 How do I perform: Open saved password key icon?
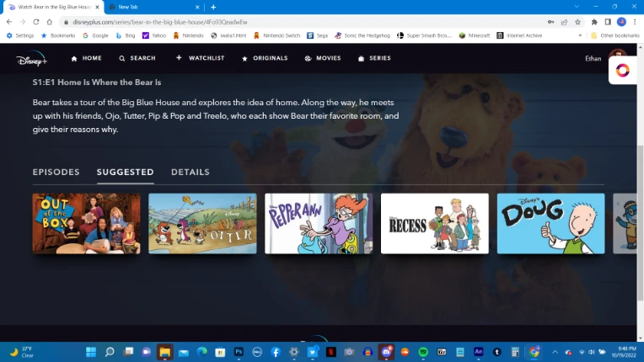pyautogui.click(x=551, y=22)
